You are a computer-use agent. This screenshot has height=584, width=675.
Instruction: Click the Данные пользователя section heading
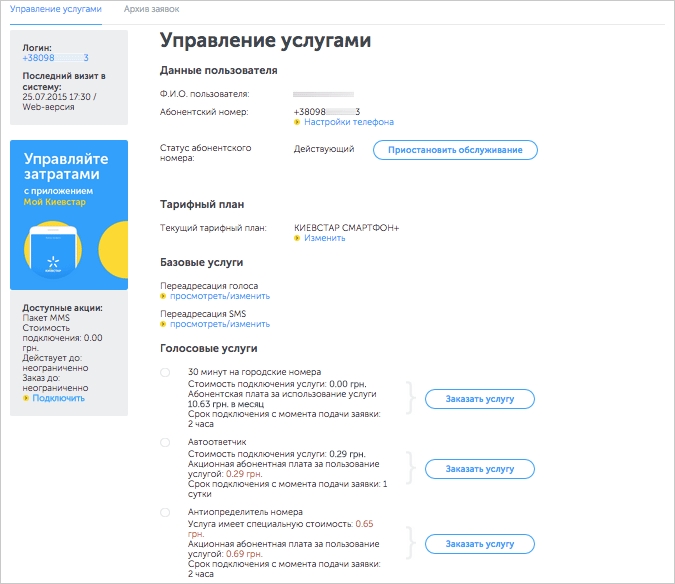click(x=219, y=71)
